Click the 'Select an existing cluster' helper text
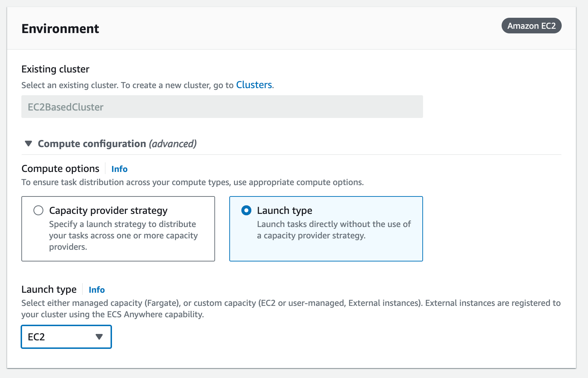 tap(127, 85)
